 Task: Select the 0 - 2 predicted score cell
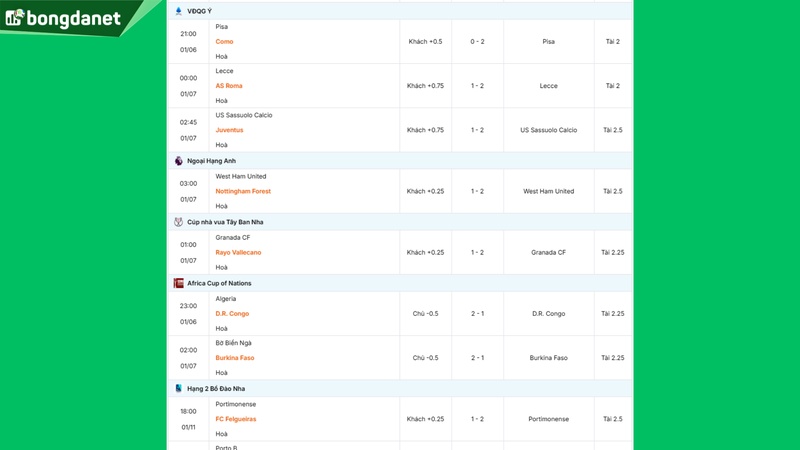tap(477, 42)
